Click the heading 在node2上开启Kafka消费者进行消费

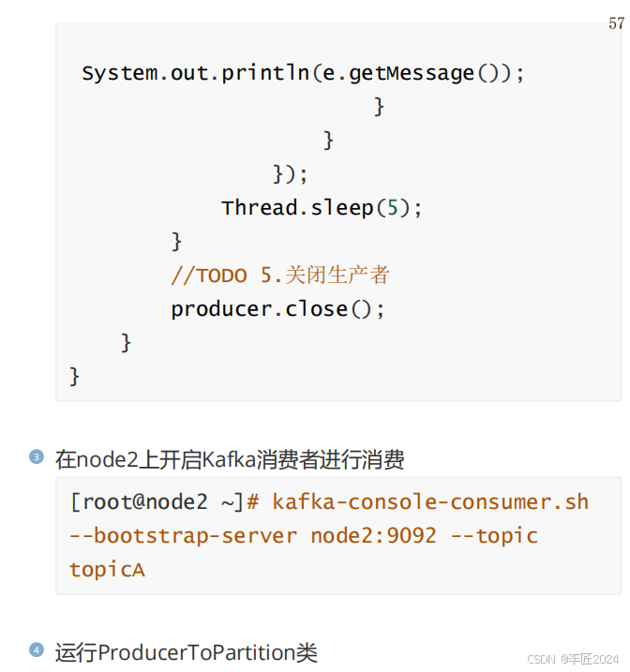[230, 459]
